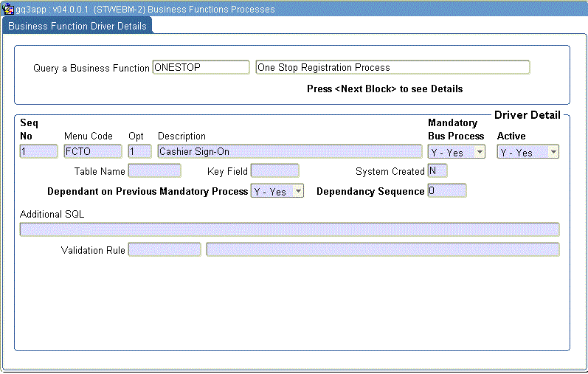
Task: Click the Key Field input box
Action: pos(275,170)
